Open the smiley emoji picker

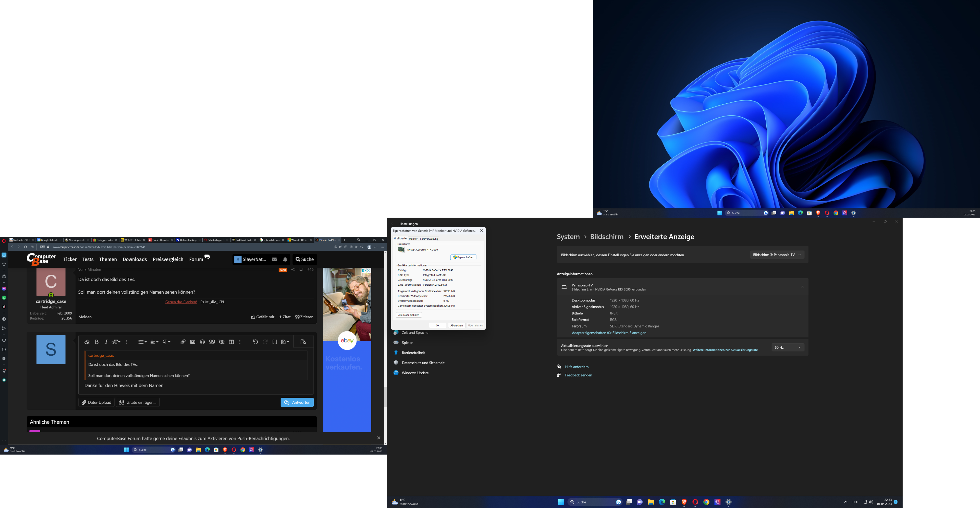click(x=202, y=342)
